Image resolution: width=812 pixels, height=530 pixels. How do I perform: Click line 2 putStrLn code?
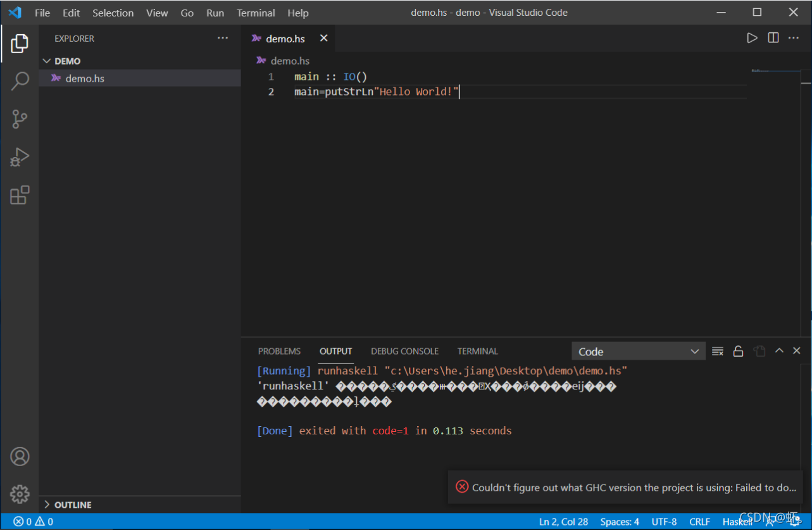click(377, 92)
